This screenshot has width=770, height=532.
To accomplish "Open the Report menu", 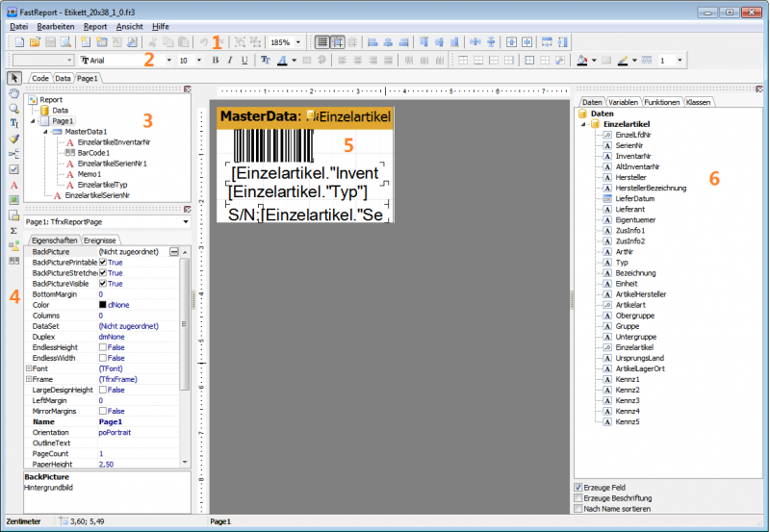I will coord(95,27).
